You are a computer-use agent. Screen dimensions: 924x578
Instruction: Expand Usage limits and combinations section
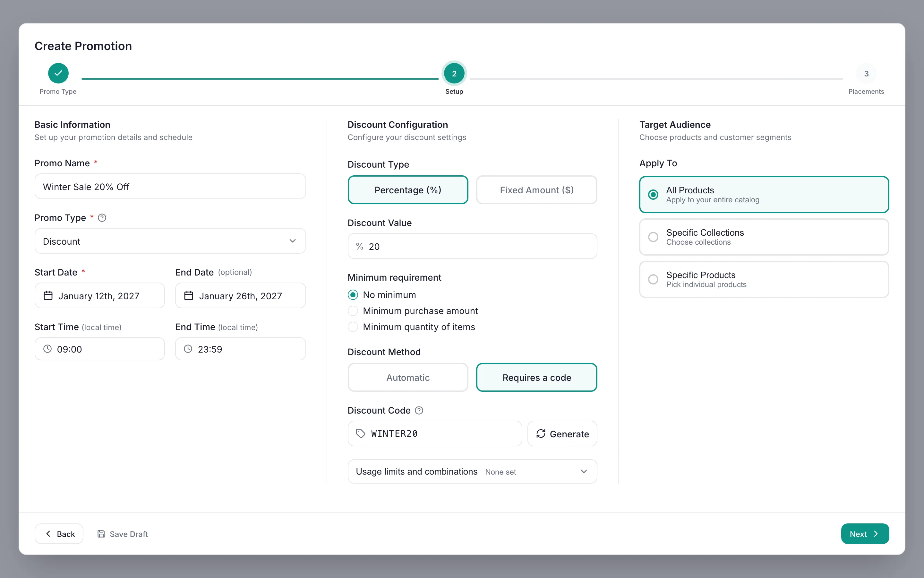click(472, 472)
